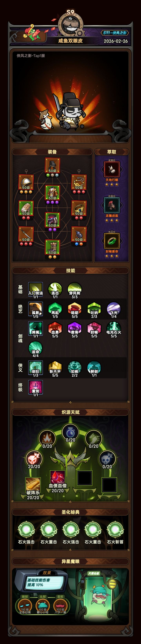The width and height of the screenshot is (141, 644).
Task: Tap the 糖心小帽 head slot item
Action: point(43,606)
